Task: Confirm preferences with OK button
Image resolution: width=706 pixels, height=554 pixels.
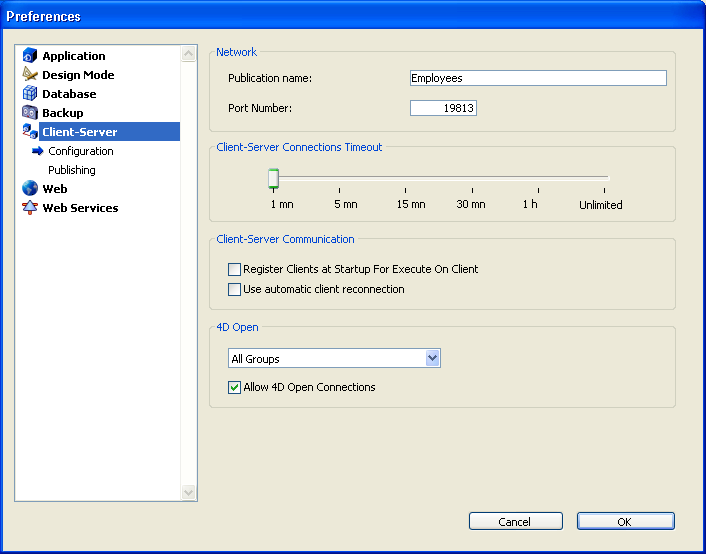Action: pos(625,522)
